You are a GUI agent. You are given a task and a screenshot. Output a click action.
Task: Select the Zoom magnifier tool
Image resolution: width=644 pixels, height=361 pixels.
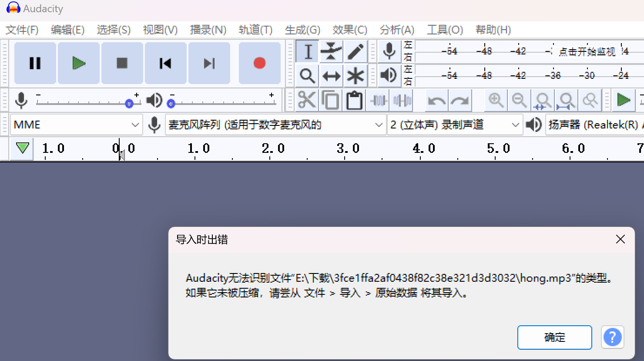click(x=308, y=76)
